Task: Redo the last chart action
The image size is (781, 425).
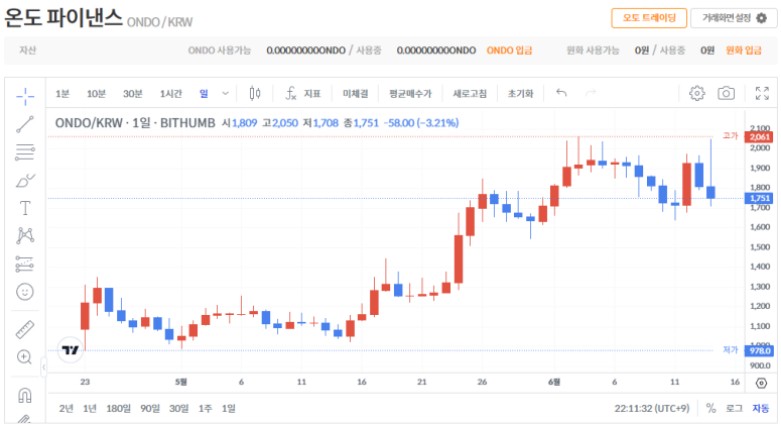Action: coord(590,93)
